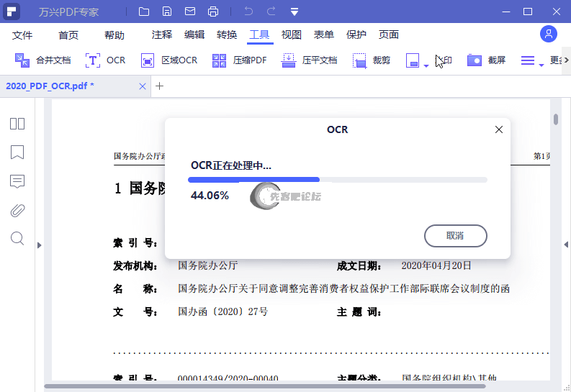571x392 pixels.
Task: Expand the quick access toolbar dropdown
Action: pyautogui.click(x=295, y=12)
